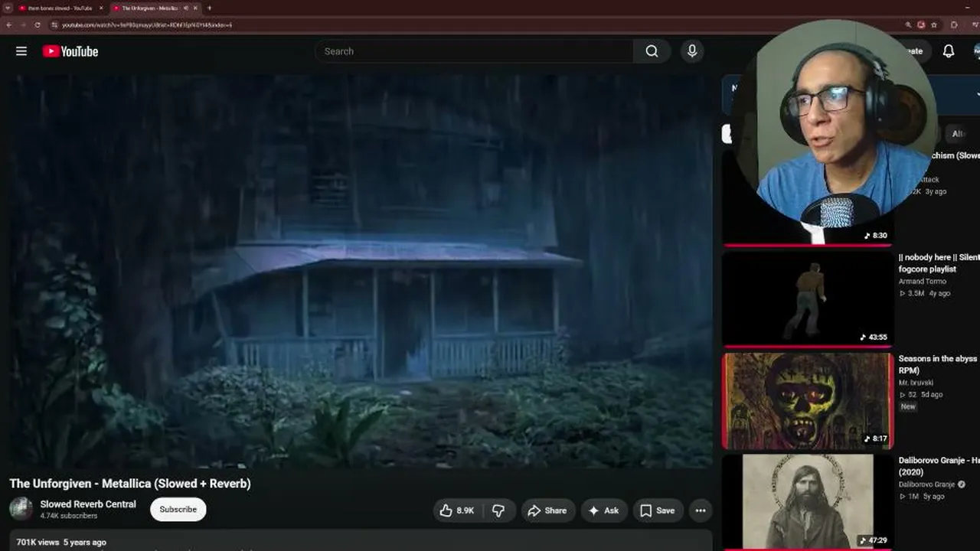
Task: Click the Search input field
Action: coord(474,51)
